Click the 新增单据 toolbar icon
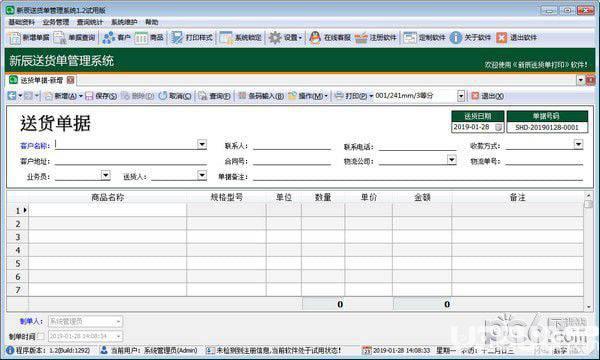The image size is (600, 360). point(15,38)
